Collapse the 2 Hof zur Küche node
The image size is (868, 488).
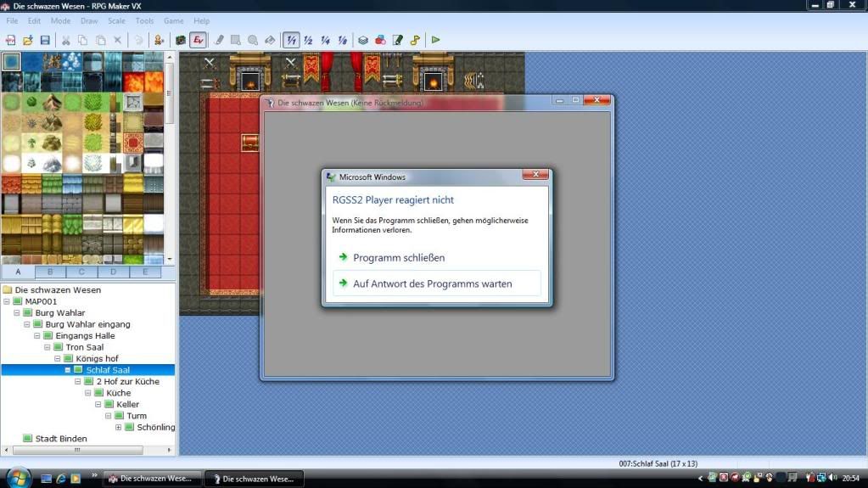(x=78, y=382)
